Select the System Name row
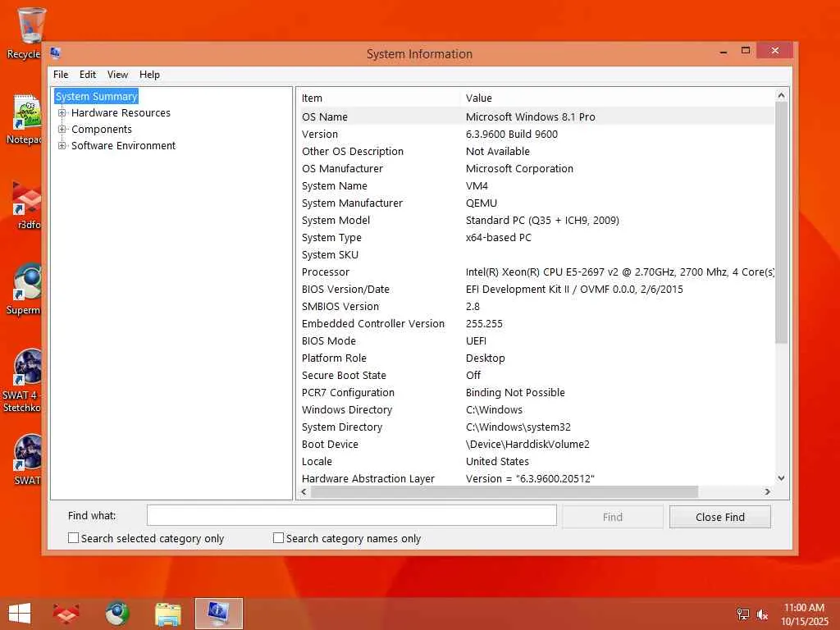 pyautogui.click(x=536, y=186)
